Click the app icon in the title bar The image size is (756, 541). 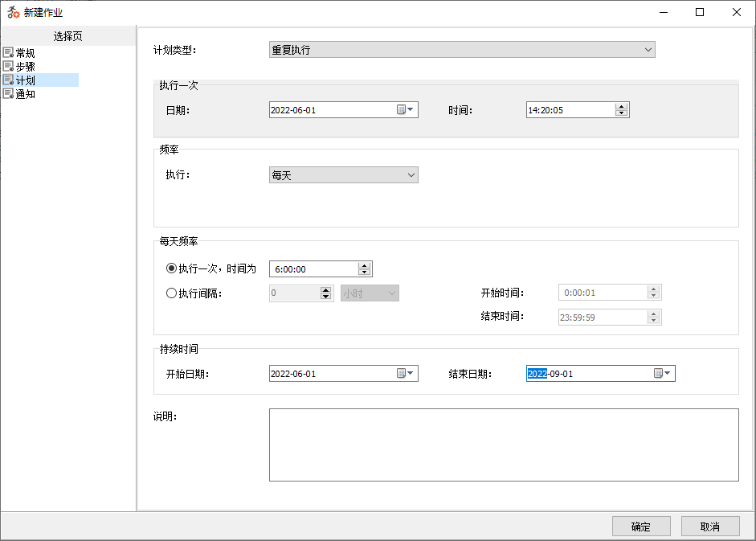tap(13, 12)
